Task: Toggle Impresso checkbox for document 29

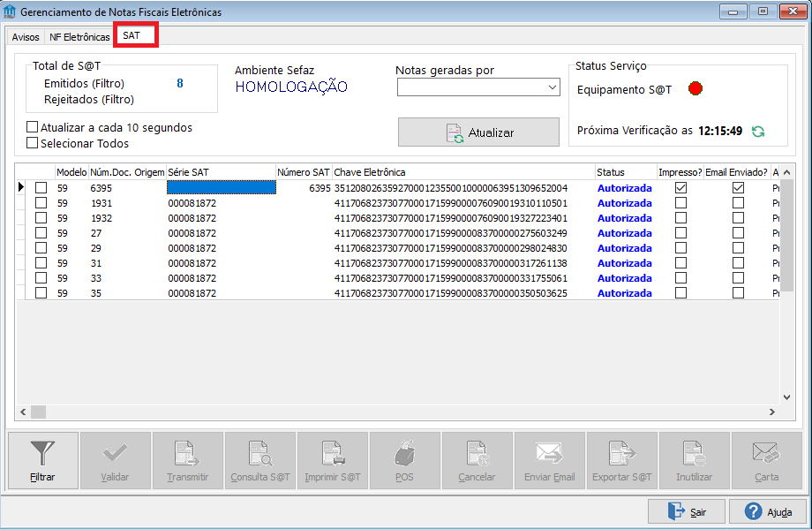Action: tap(681, 247)
